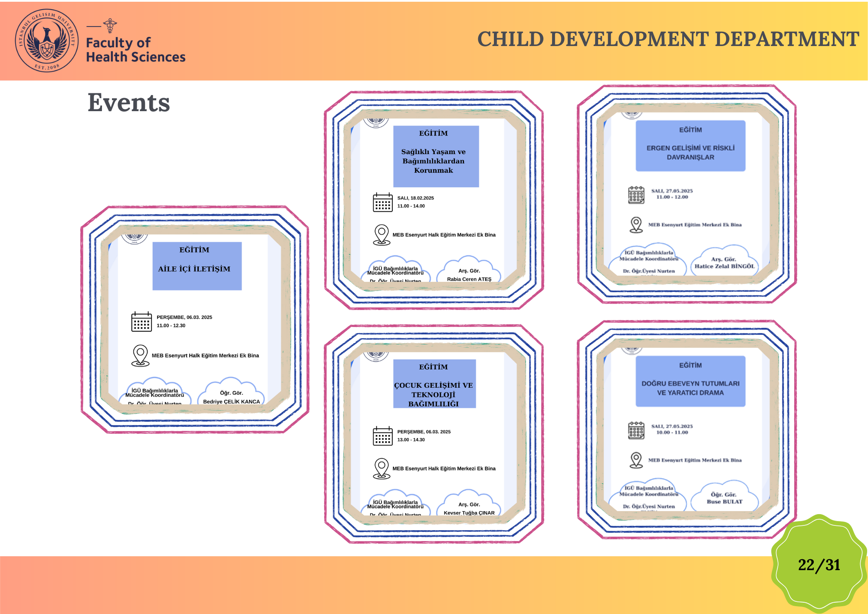The height and width of the screenshot is (614, 868).
Task: Click location pin on Doğru Ebeveyn Tutumları poster
Action: 636,460
